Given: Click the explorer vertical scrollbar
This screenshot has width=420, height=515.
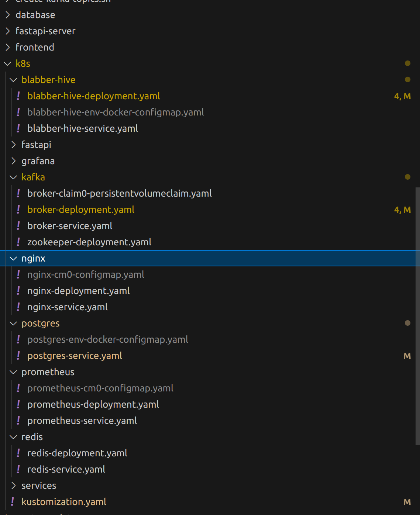Looking at the screenshot, I should click(418, 316).
